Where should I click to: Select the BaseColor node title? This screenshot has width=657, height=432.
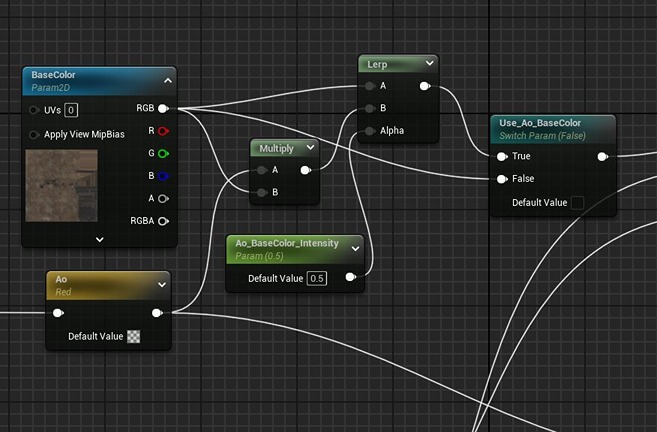click(53, 75)
